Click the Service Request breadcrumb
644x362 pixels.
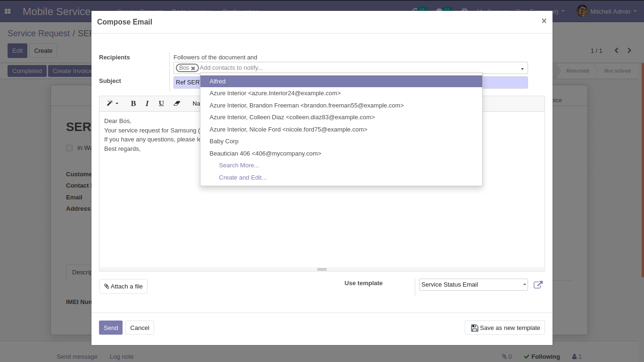39,33
